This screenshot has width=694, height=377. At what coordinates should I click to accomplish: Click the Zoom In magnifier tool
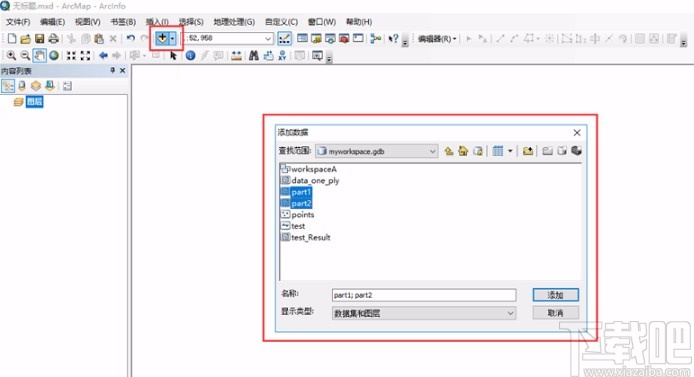[11, 56]
